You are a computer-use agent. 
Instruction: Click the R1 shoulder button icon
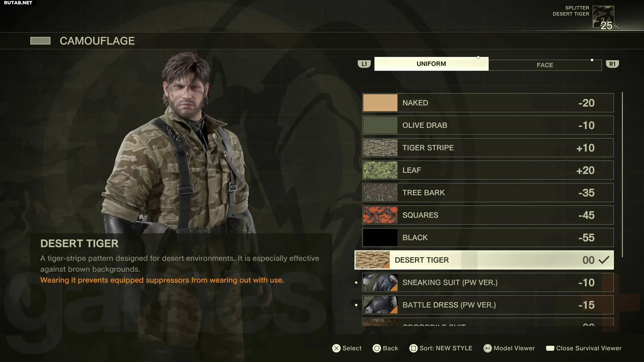[x=612, y=64]
